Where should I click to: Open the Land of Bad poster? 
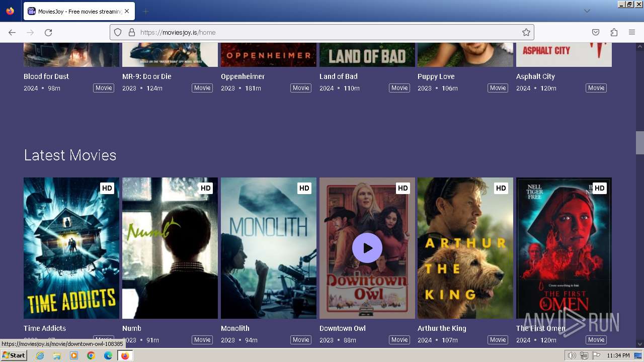[367, 55]
